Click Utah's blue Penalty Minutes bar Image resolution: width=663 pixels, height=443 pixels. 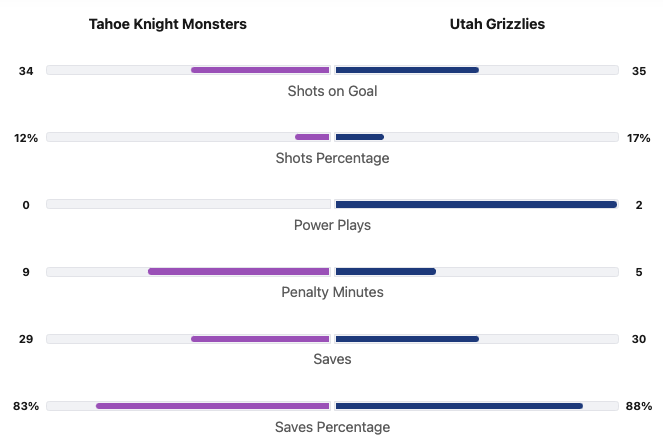[386, 271]
